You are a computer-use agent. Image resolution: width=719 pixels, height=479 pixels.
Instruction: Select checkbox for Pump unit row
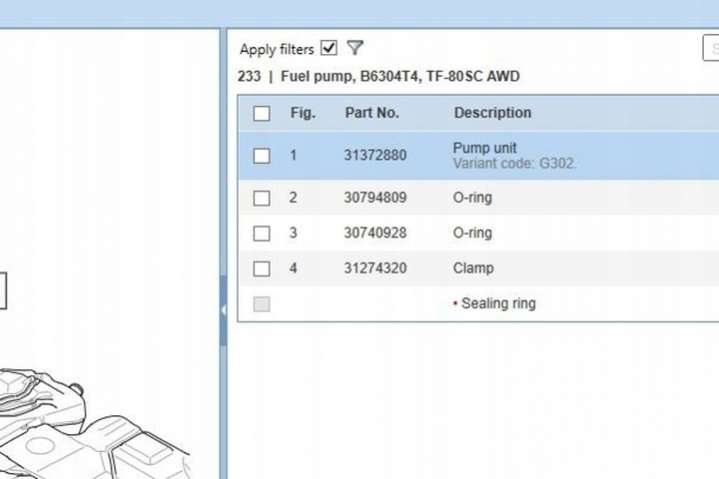tap(262, 155)
